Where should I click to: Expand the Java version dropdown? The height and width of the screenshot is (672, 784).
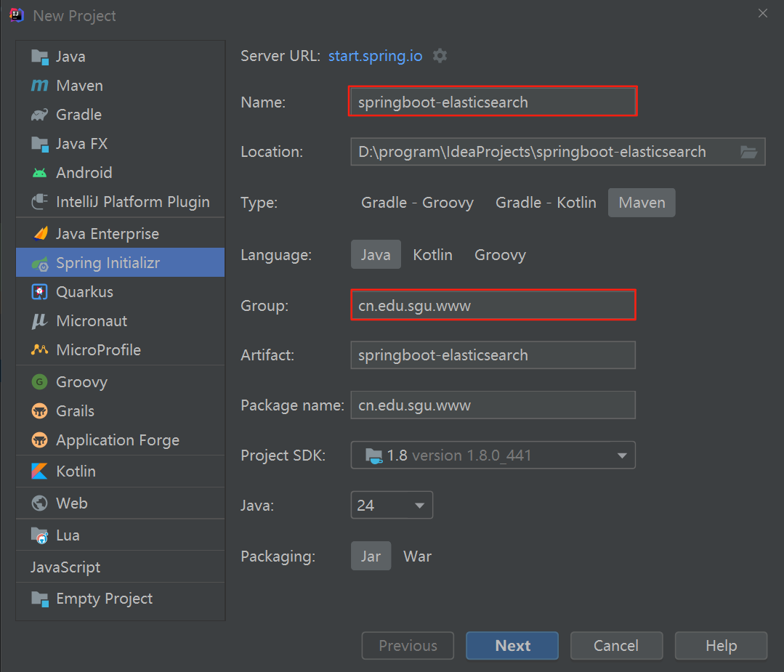[419, 505]
